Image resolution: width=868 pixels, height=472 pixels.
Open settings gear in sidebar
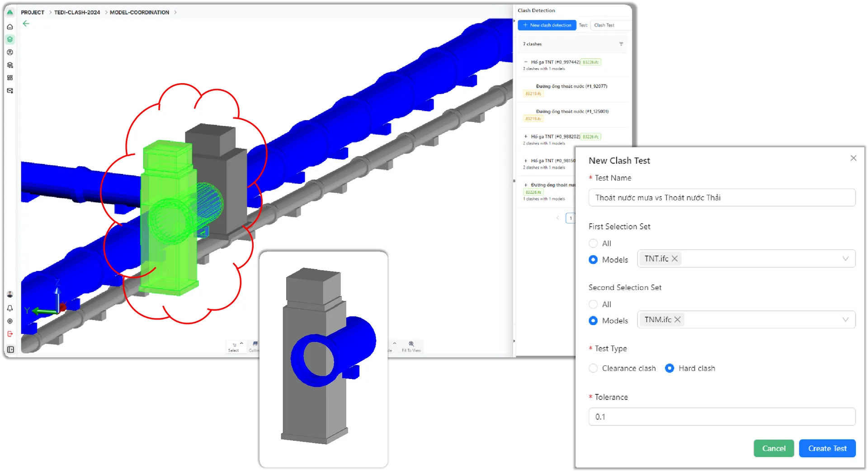10,321
